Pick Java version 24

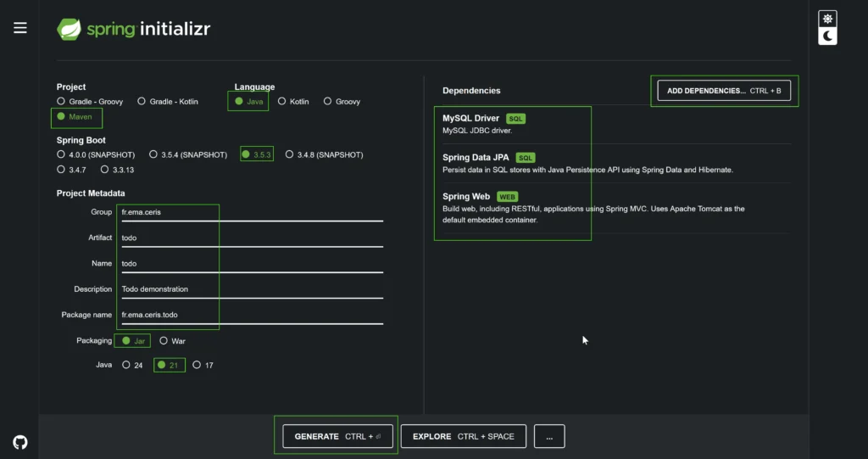[x=132, y=365]
